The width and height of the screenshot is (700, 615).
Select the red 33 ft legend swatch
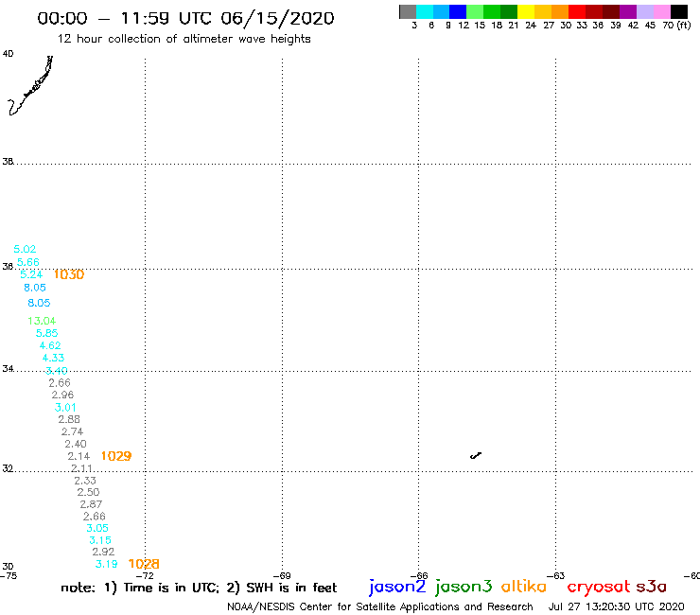click(x=577, y=11)
